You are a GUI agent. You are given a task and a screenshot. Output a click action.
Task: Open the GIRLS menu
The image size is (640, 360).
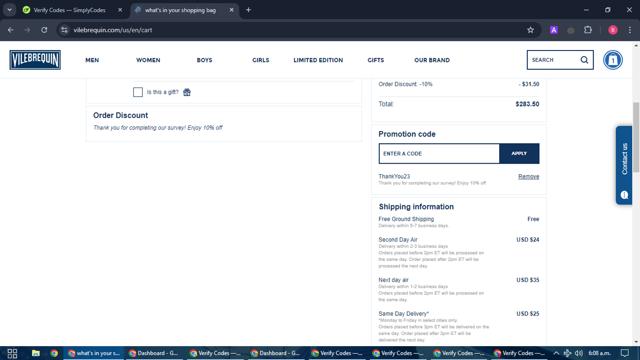click(x=260, y=60)
